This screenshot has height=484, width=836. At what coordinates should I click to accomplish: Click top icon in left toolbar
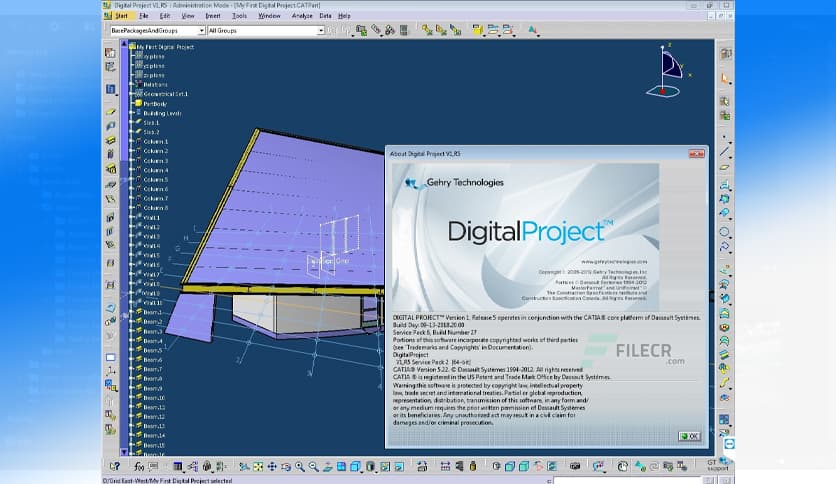tap(110, 53)
